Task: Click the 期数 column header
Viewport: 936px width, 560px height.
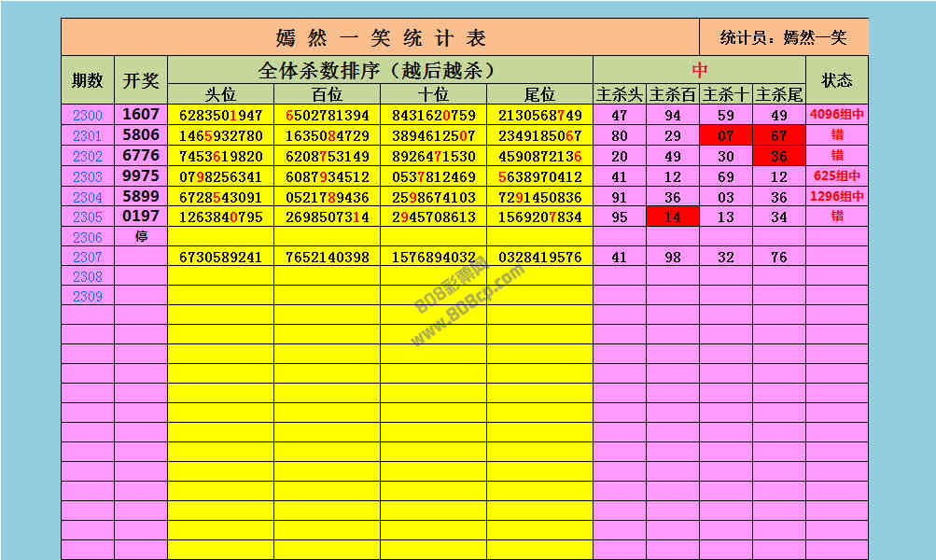Action: (x=88, y=80)
